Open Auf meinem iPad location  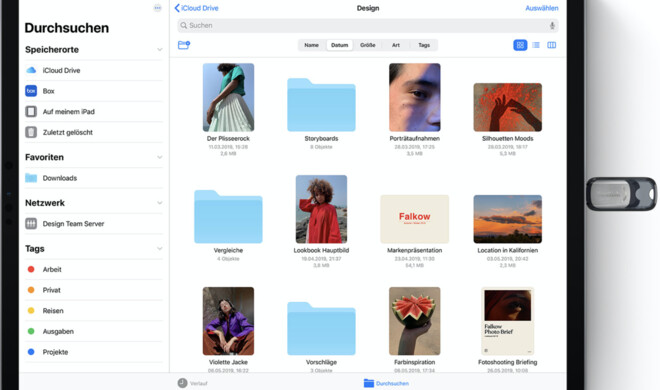pos(93,111)
